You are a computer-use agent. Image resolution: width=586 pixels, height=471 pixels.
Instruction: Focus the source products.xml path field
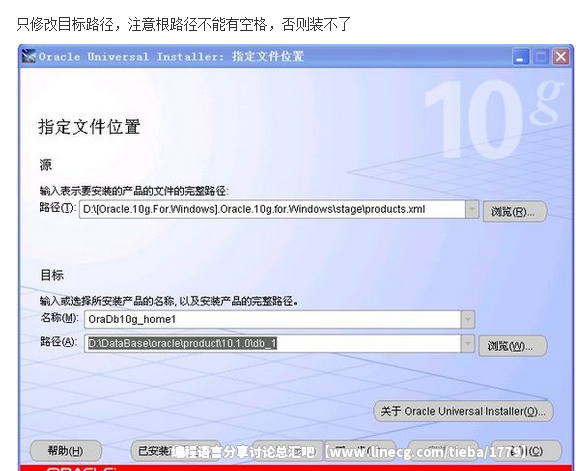[x=272, y=209]
